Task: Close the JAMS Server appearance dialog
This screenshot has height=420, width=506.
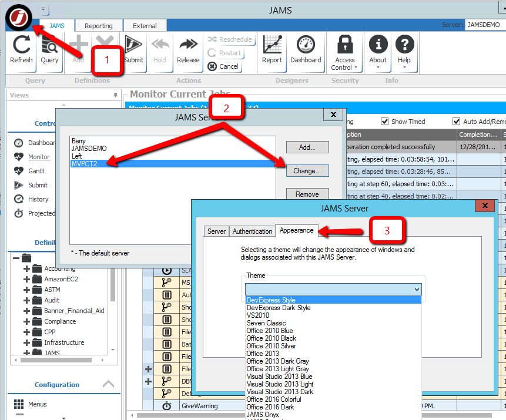Action: [x=485, y=206]
